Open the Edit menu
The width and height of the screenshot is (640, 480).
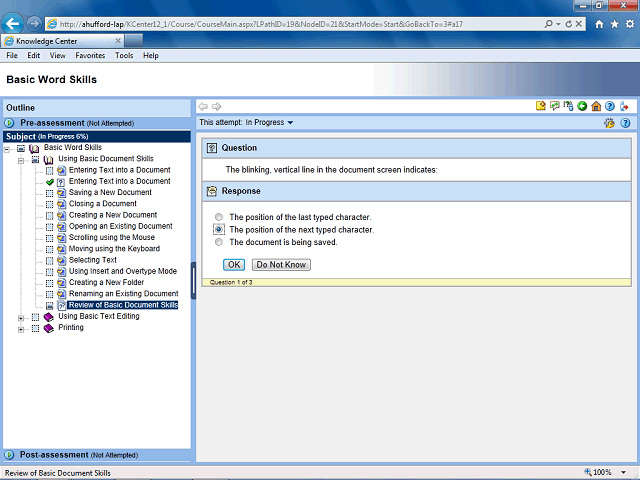(x=33, y=56)
